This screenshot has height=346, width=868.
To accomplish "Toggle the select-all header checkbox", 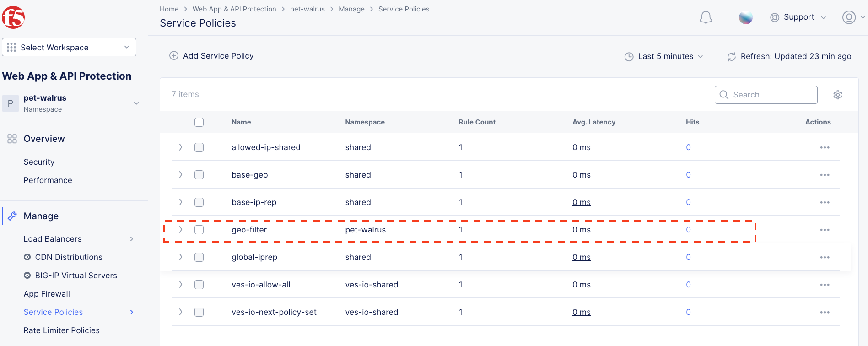I will point(199,122).
